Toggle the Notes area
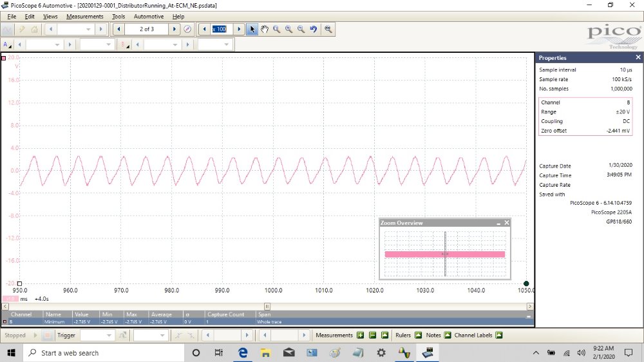This screenshot has height=362, width=644. click(x=448, y=335)
